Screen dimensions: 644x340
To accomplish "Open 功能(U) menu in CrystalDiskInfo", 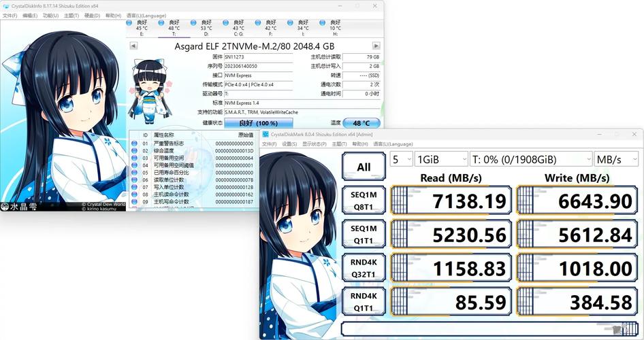I will pos(50,16).
